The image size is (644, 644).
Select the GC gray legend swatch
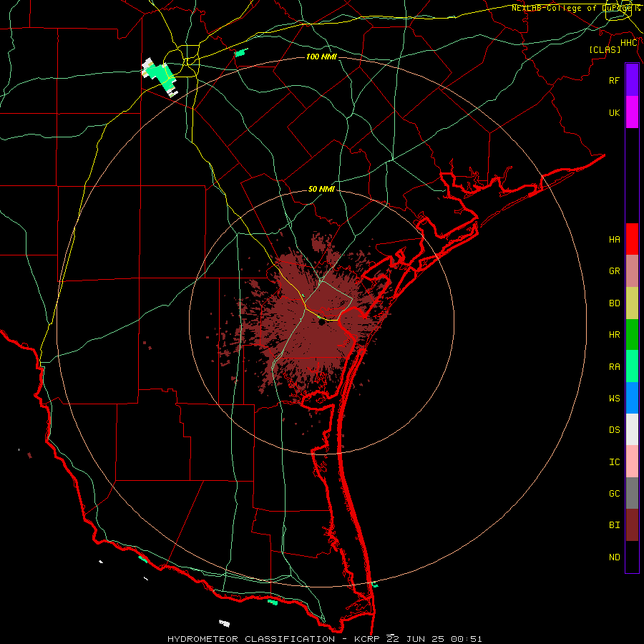(632, 493)
